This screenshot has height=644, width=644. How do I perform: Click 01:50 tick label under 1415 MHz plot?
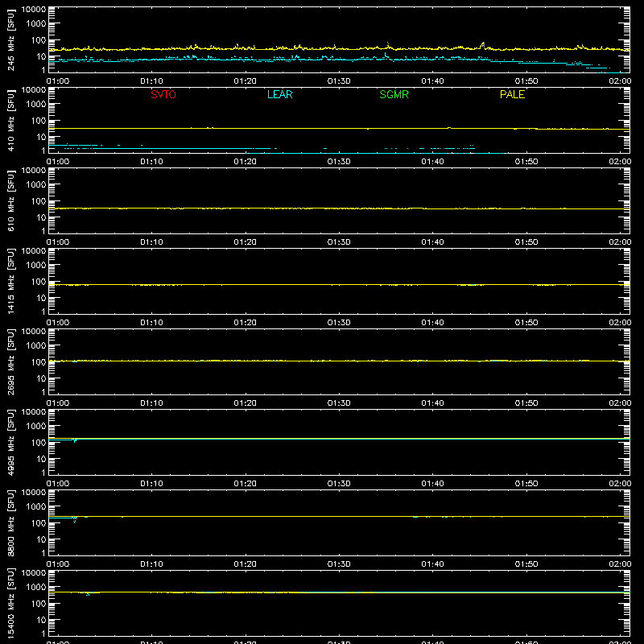pyautogui.click(x=526, y=323)
